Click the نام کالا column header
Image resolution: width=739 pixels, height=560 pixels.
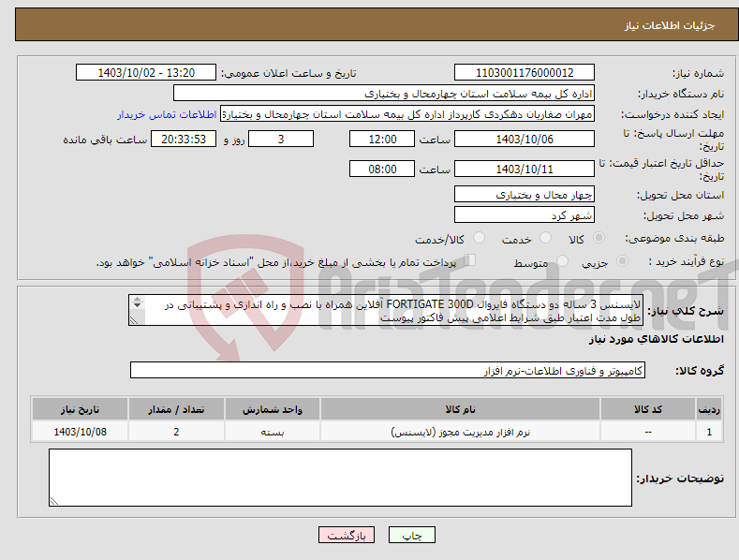(x=461, y=409)
